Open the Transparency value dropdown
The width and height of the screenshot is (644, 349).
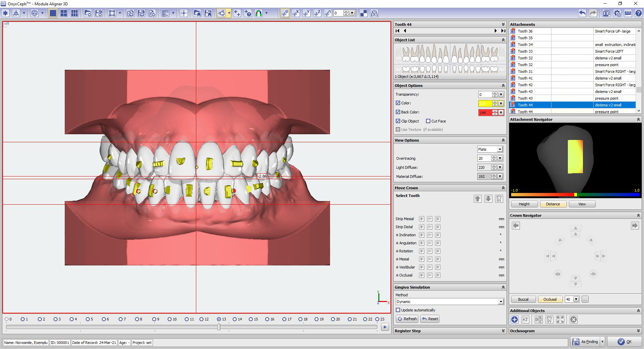[501, 95]
